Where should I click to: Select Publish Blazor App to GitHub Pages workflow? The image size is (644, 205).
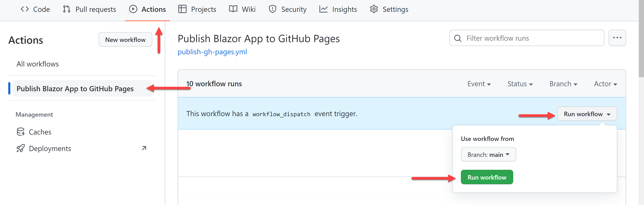point(75,89)
